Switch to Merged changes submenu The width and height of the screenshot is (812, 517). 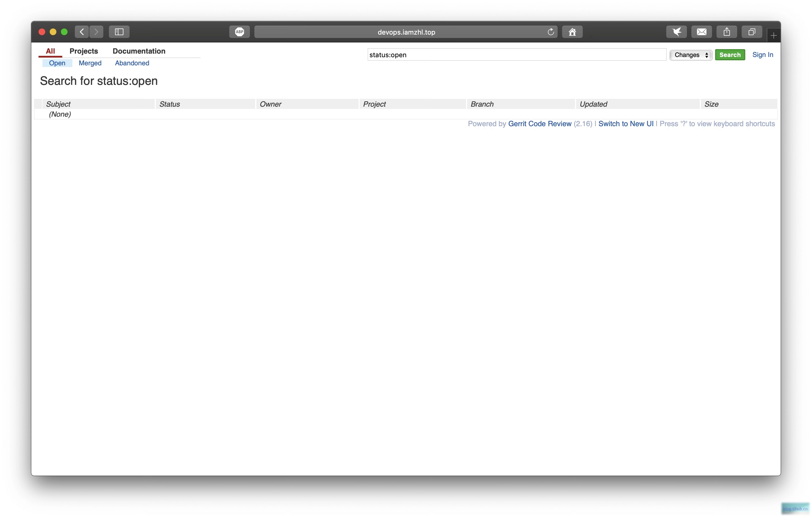point(90,63)
